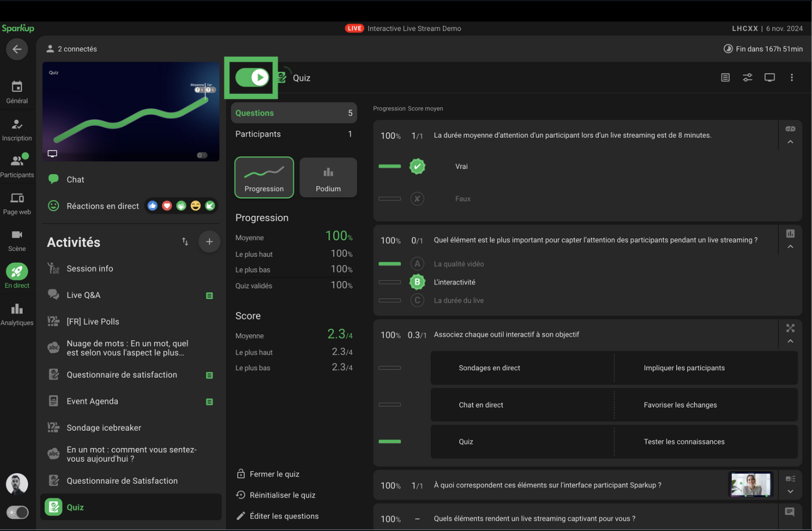This screenshot has height=531, width=812.
Task: Click Fermer le quiz
Action: [274, 474]
